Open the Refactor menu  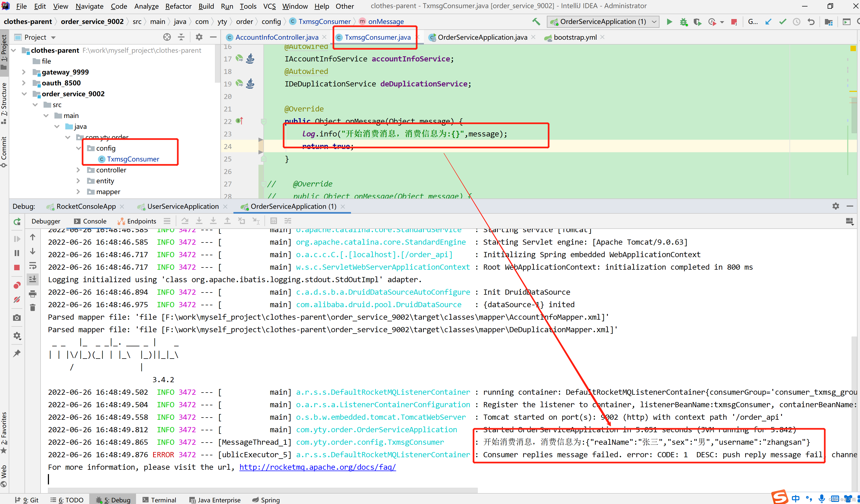[178, 6]
